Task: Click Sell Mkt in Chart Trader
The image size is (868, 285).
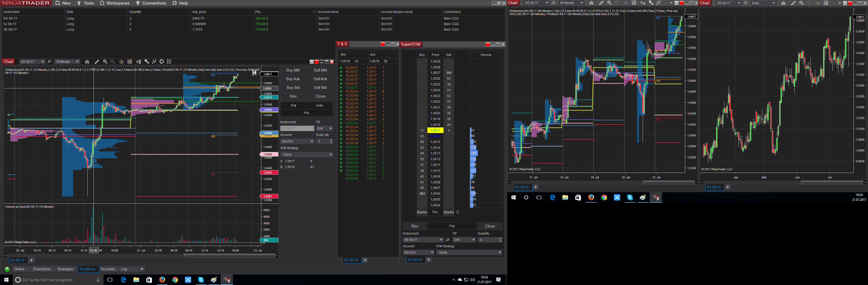Action: 320,70
